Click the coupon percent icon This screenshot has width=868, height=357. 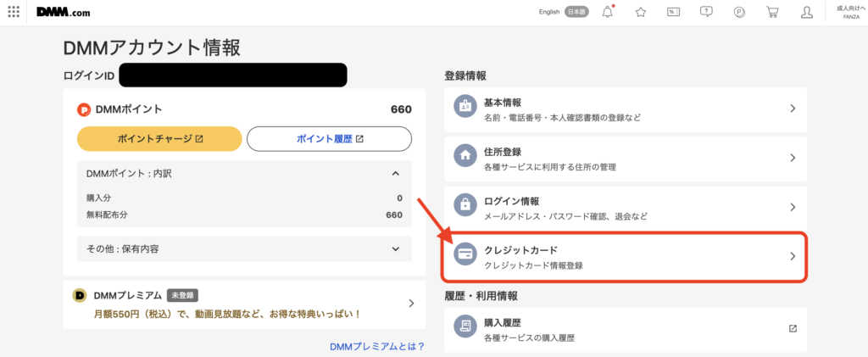coord(674,13)
